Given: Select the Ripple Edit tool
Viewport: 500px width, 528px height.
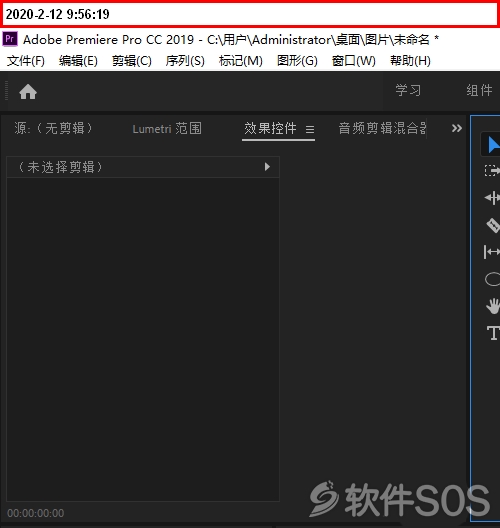Looking at the screenshot, I should (492, 198).
